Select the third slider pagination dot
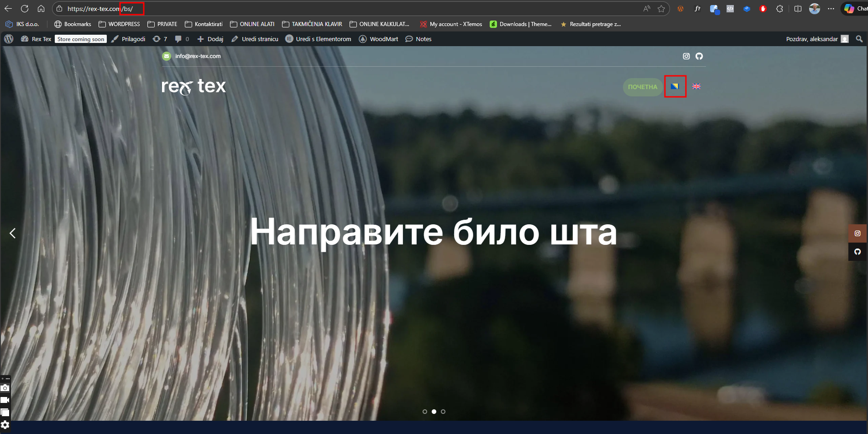Viewport: 868px width, 434px height. coord(443,412)
